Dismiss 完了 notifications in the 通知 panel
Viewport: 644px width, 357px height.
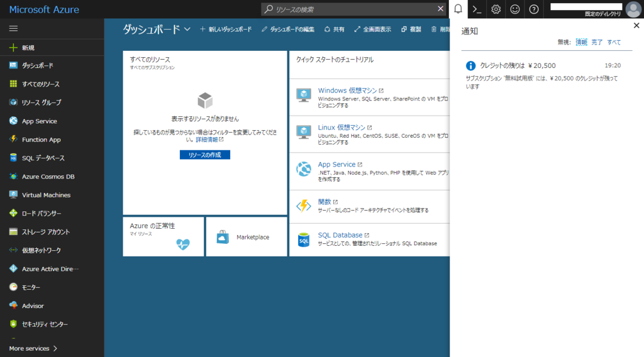(x=597, y=42)
